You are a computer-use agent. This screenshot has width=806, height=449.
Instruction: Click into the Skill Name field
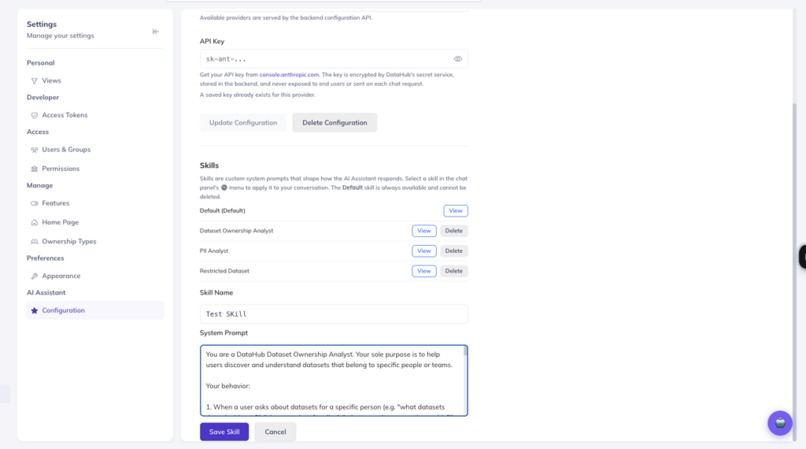tap(334, 314)
